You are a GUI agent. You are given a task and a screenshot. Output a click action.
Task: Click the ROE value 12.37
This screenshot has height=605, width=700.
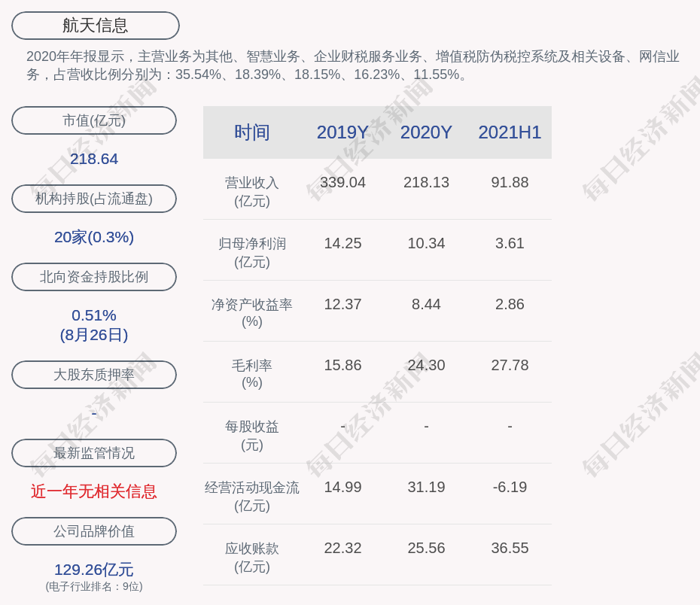point(343,304)
